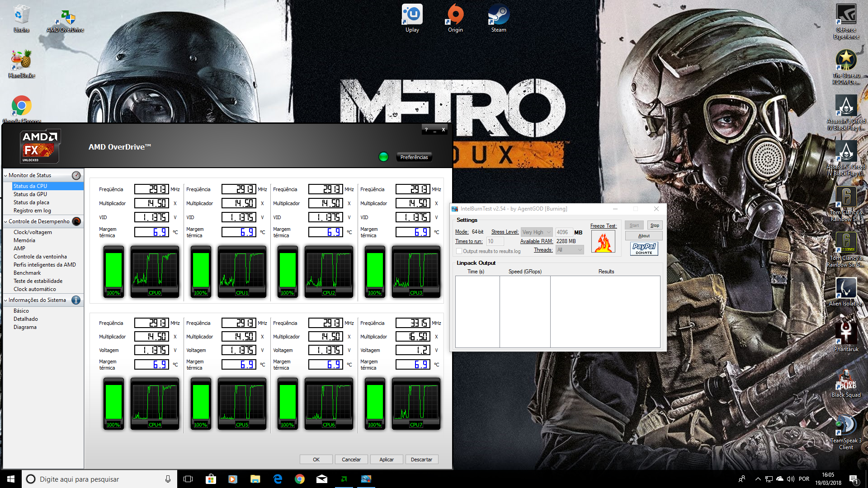The image size is (868, 488).
Task: Open Task View on the taskbar
Action: [x=188, y=479]
